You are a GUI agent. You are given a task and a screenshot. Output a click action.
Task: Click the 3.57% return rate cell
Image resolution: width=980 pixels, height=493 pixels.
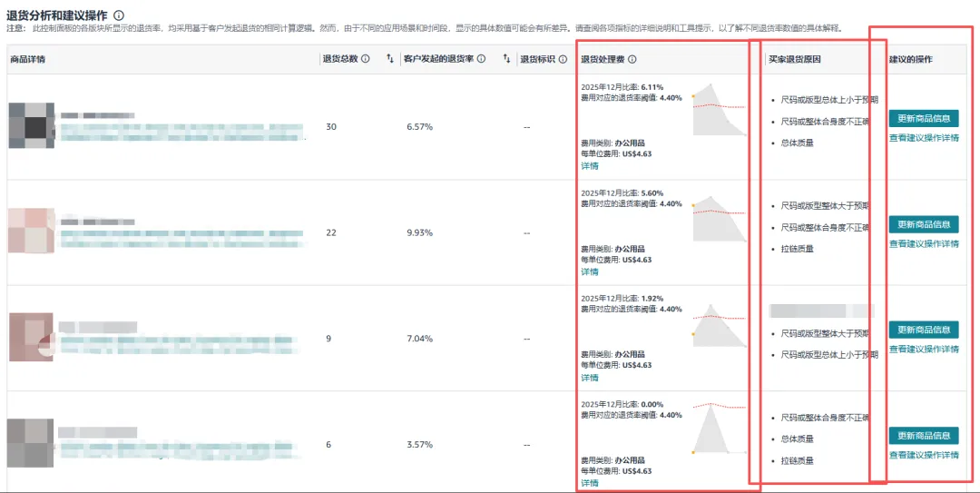(419, 444)
